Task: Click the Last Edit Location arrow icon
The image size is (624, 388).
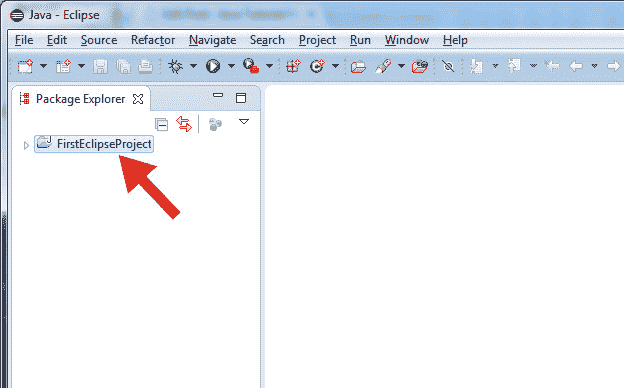Action: (x=552, y=66)
